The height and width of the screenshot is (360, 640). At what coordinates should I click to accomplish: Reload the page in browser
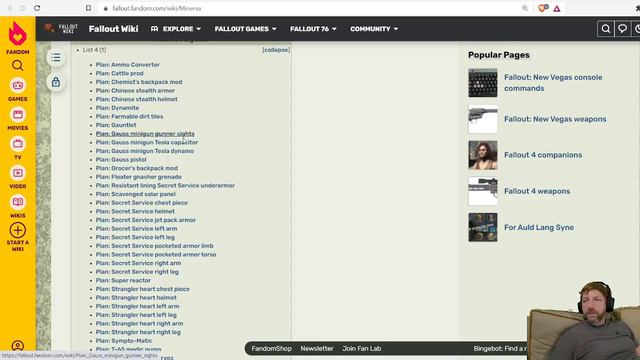(x=37, y=8)
